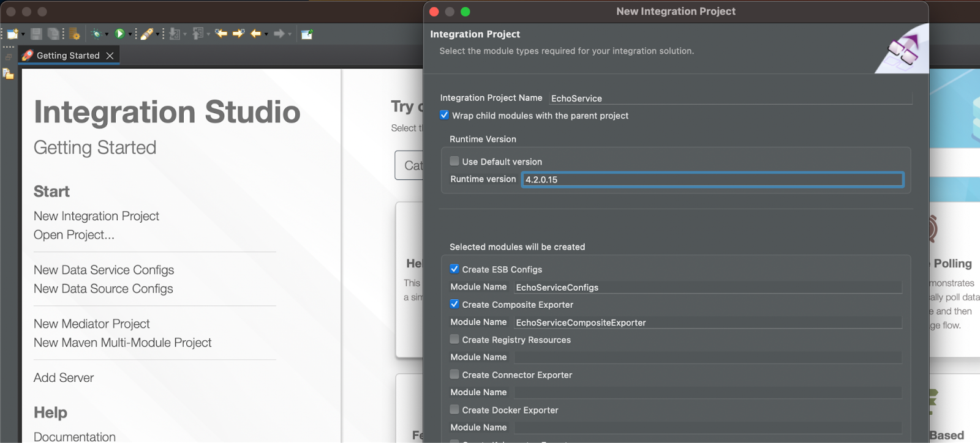The image size is (980, 443).
Task: Click the Previous Annotation toolbar icon
Action: [198, 34]
